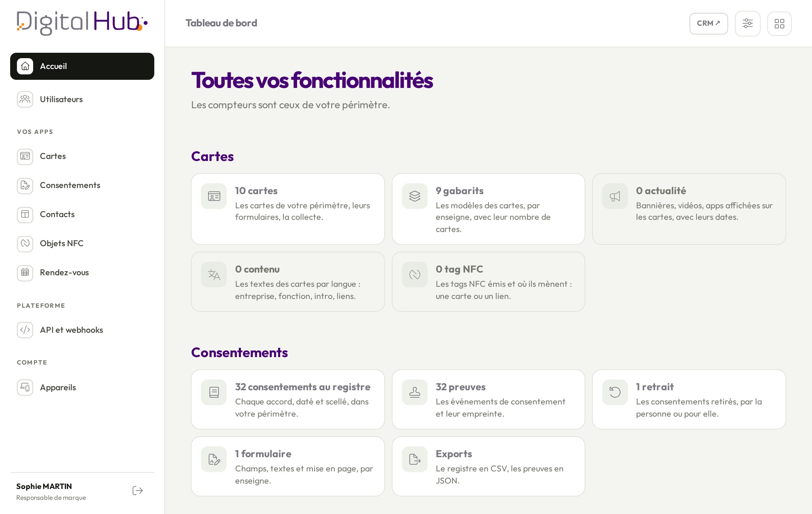Open the 10 cartes card
The height and width of the screenshot is (514, 812).
(288, 209)
